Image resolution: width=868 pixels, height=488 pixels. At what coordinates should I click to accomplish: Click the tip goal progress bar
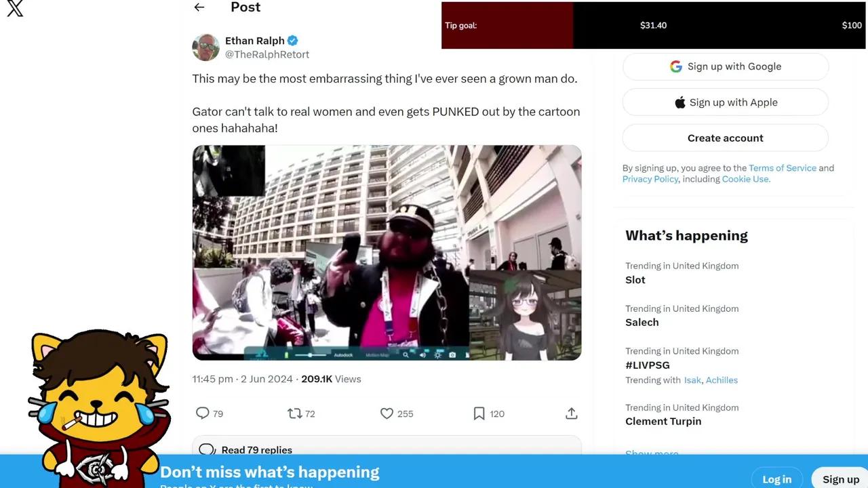coord(653,26)
